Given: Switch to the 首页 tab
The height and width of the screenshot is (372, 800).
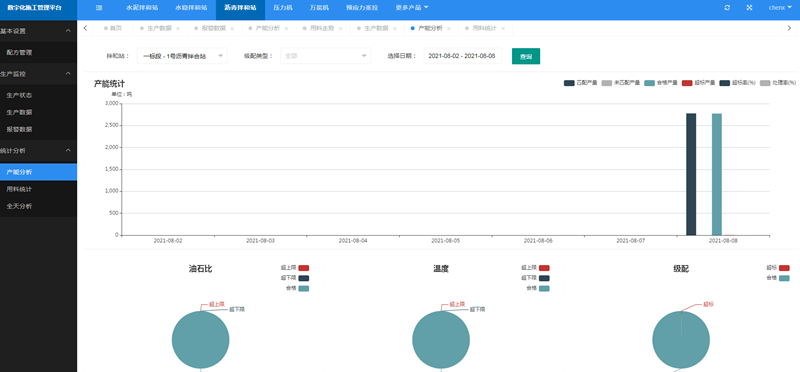Looking at the screenshot, I should (x=113, y=29).
